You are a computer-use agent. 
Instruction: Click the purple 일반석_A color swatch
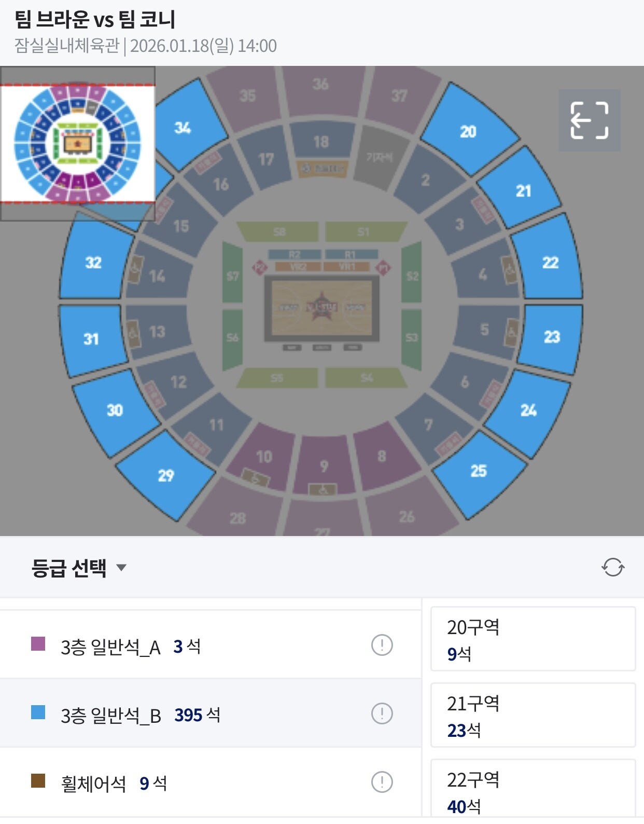(x=38, y=644)
